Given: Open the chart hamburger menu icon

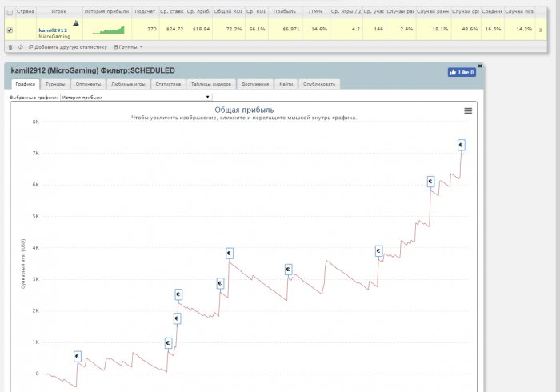Looking at the screenshot, I should point(468,111).
